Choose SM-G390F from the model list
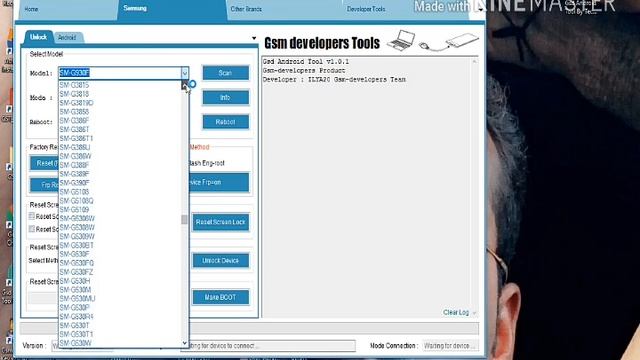 [120, 183]
